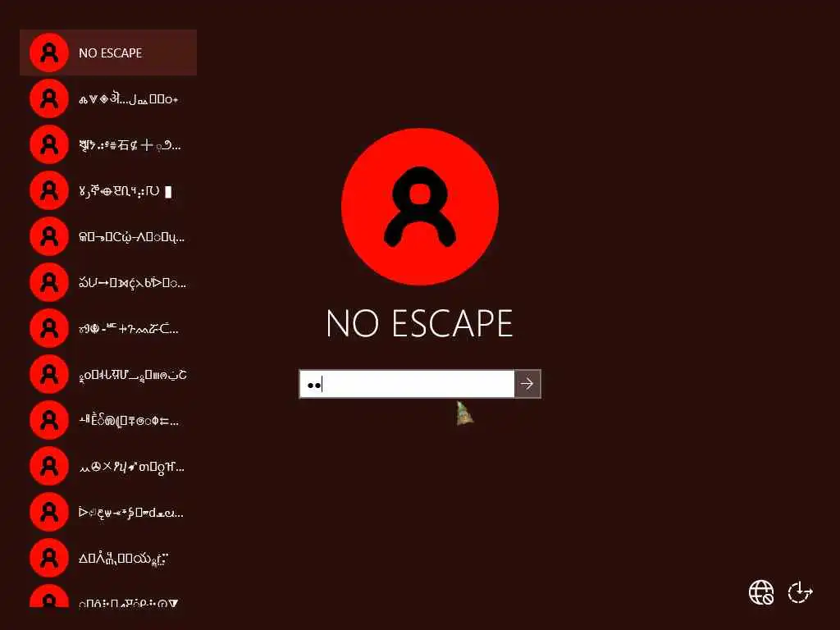Image resolution: width=840 pixels, height=630 pixels.
Task: Select the second user with glitched name
Action: [x=108, y=98]
